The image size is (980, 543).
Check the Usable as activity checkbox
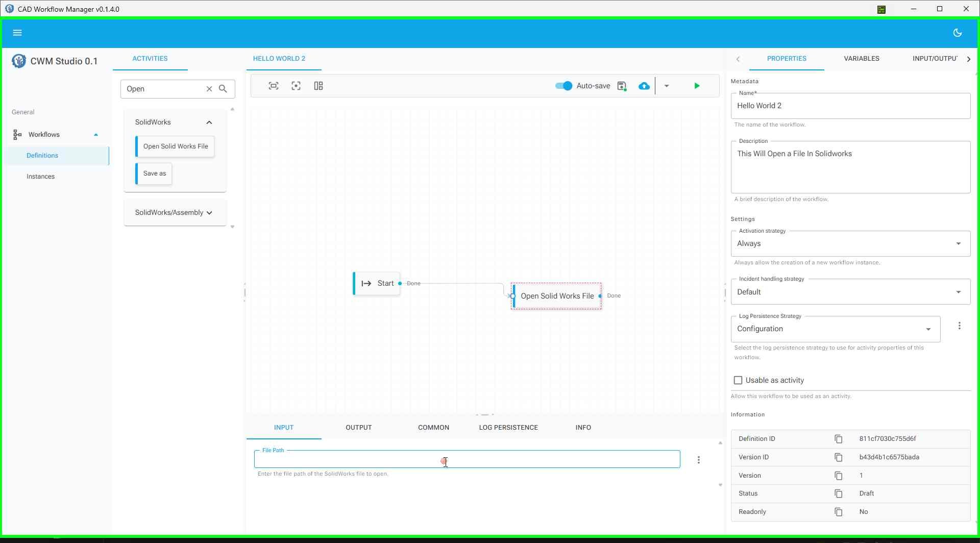[x=738, y=380]
